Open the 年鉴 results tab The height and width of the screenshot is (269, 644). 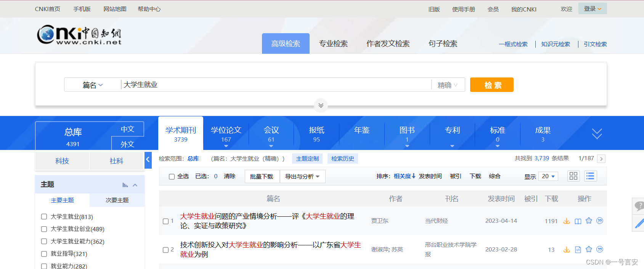click(362, 130)
